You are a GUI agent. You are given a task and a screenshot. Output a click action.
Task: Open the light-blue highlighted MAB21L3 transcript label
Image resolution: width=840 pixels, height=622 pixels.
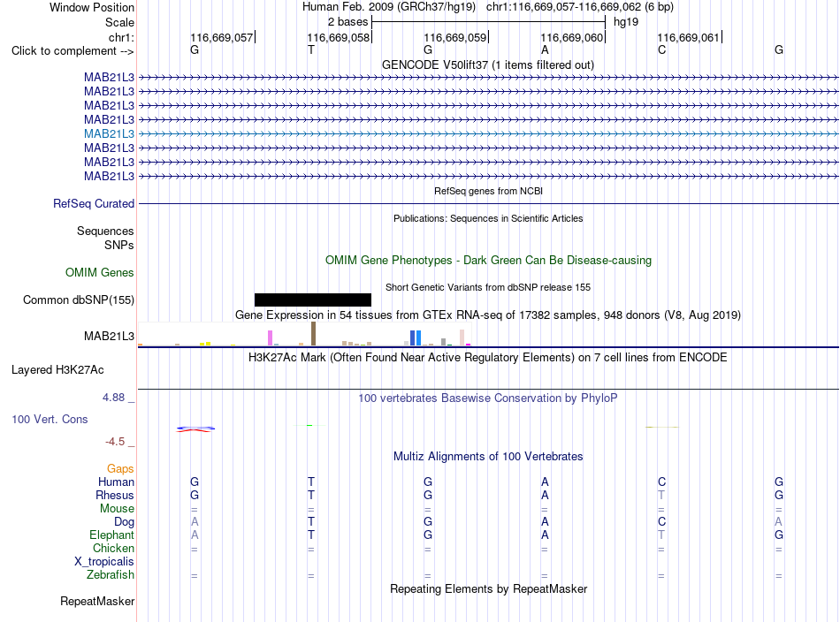coord(109,133)
